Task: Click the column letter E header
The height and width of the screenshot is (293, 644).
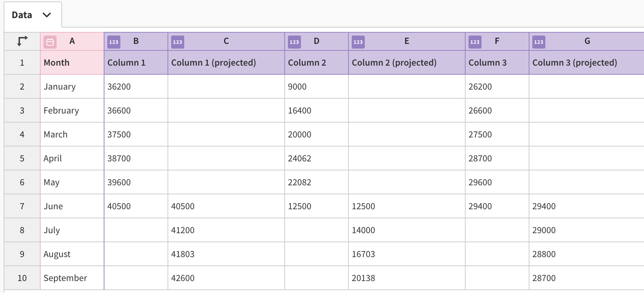Action: click(407, 41)
